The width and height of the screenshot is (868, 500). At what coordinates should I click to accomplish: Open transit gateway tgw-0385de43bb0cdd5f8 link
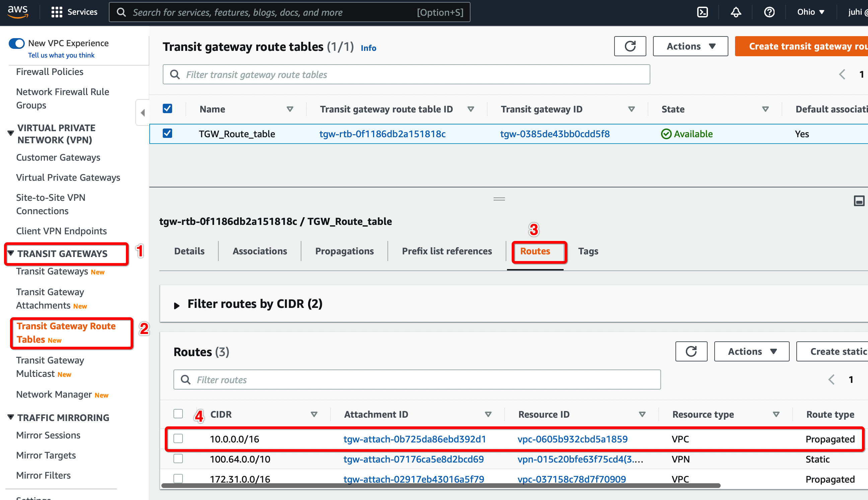[x=555, y=134]
